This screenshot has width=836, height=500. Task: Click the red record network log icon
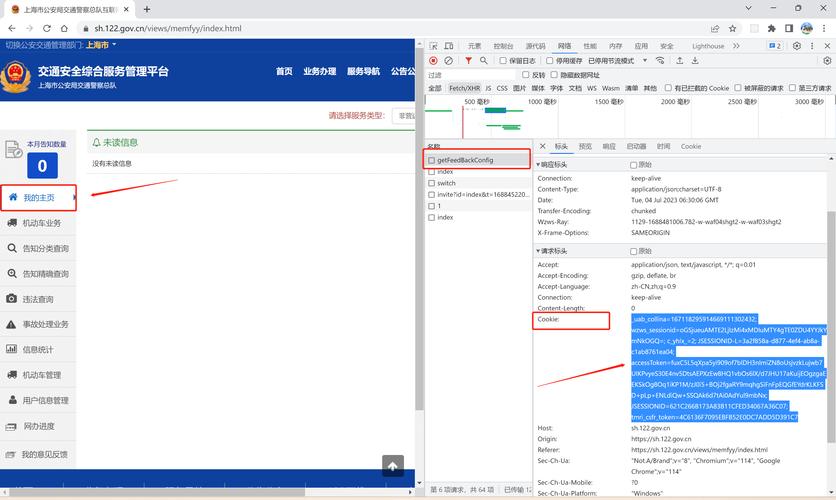(x=433, y=61)
